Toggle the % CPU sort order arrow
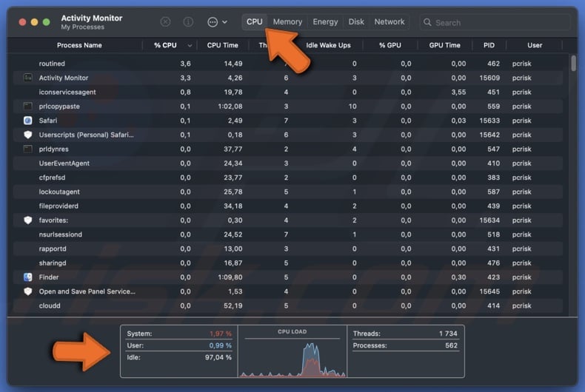585x392 pixels. (x=190, y=45)
